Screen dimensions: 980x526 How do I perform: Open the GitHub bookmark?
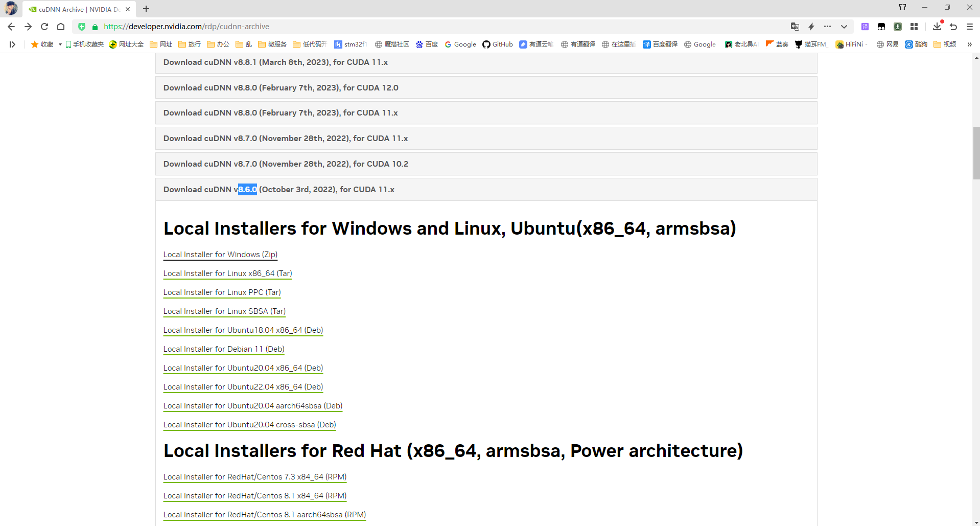click(x=498, y=44)
